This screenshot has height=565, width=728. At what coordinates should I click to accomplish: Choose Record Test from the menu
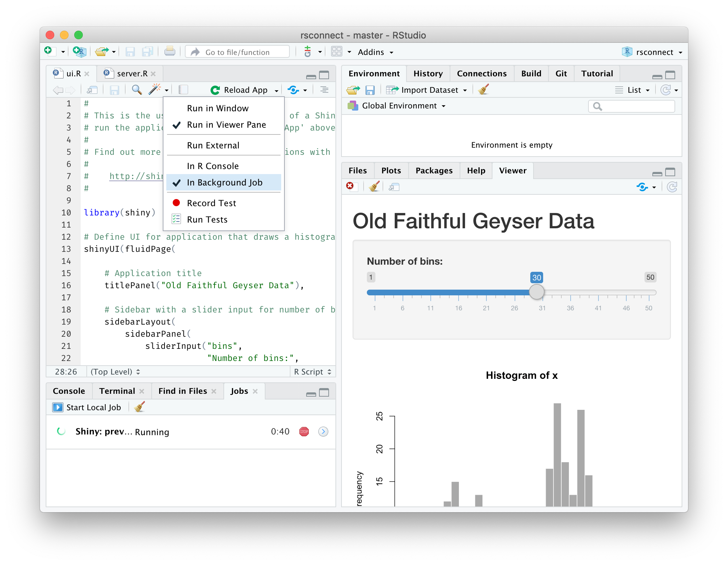pyautogui.click(x=211, y=203)
